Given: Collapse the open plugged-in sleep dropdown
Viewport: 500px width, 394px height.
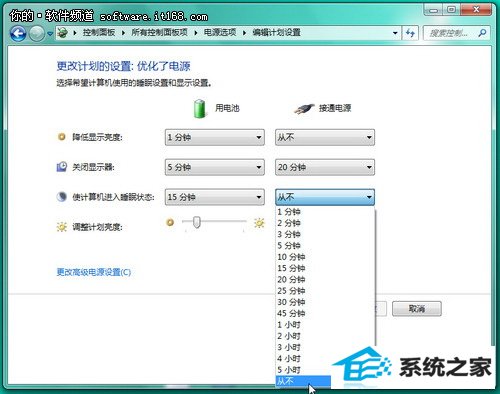Looking at the screenshot, I should 325,197.
